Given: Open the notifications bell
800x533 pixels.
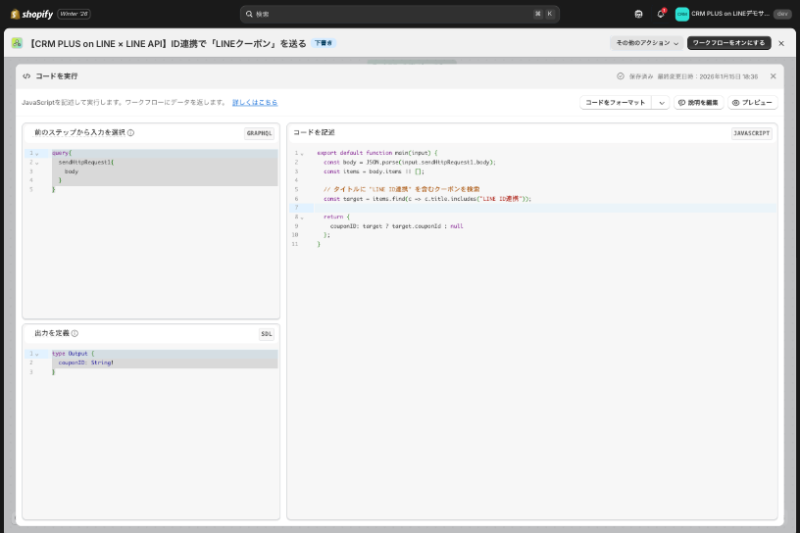Looking at the screenshot, I should point(661,14).
